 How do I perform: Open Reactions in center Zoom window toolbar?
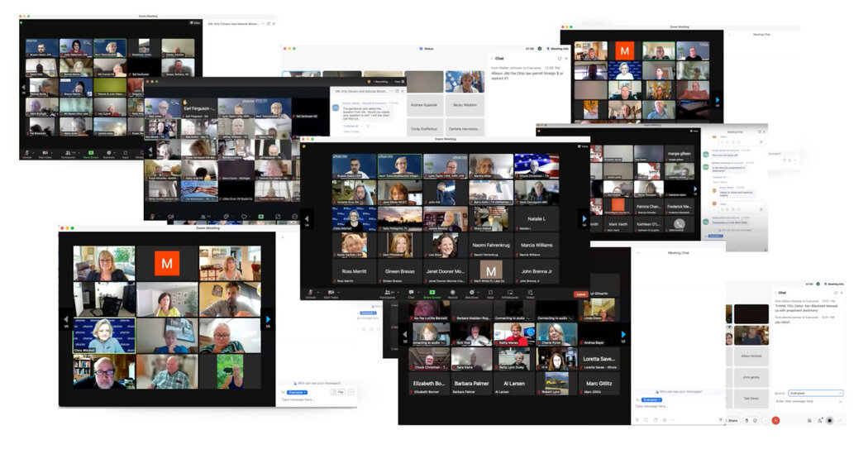click(472, 294)
